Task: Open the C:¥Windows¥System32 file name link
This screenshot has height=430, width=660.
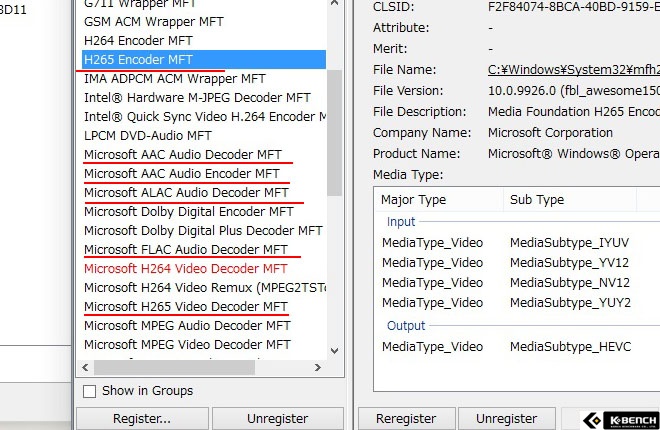Action: [x=573, y=69]
